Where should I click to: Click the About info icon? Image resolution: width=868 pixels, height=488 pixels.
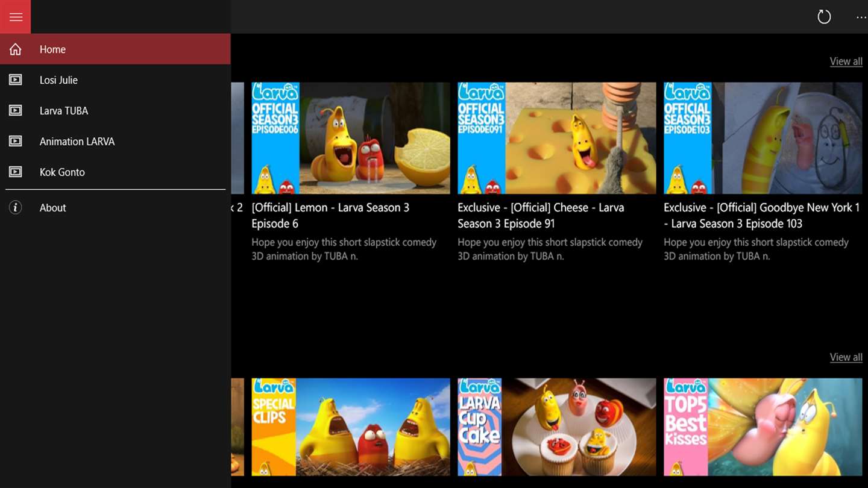(x=16, y=208)
